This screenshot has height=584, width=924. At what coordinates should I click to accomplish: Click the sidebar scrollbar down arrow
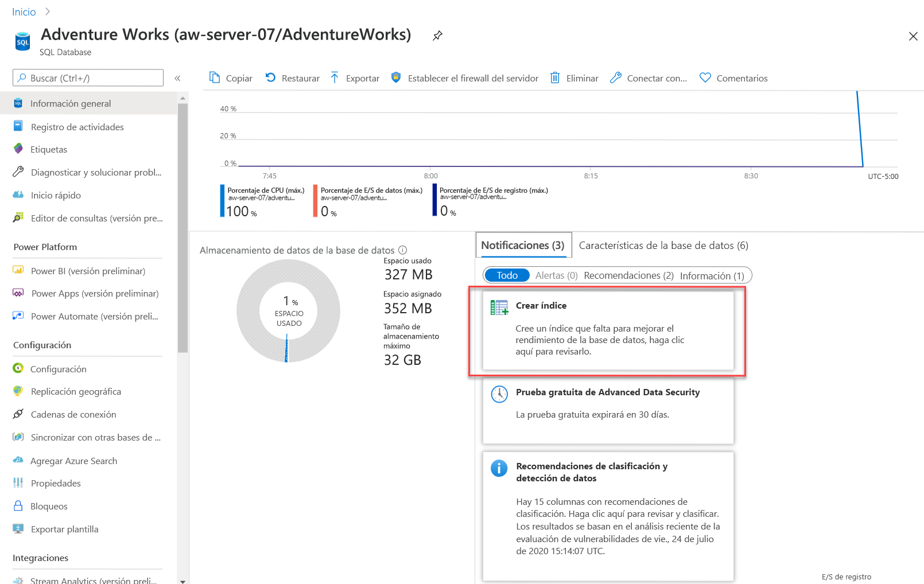click(x=183, y=581)
